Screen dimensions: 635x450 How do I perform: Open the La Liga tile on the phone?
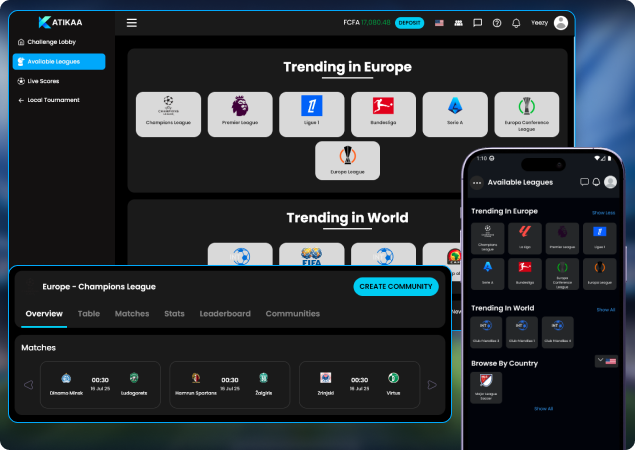click(525, 239)
